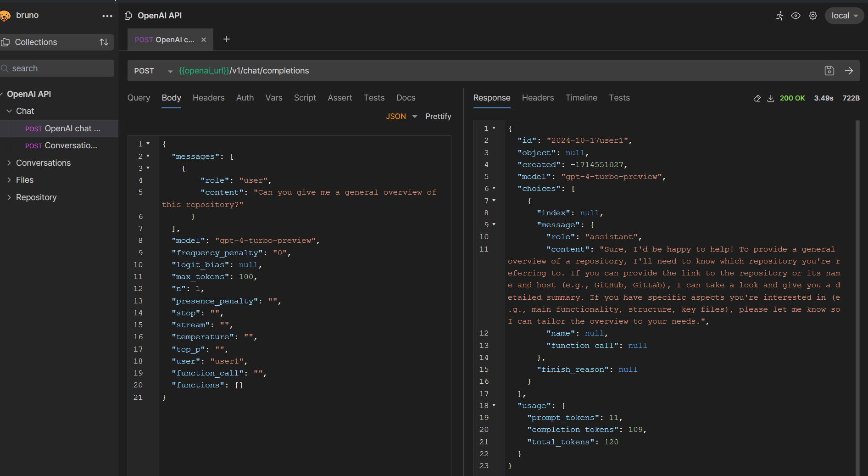Switch to the Query tab
This screenshot has width=868, height=476.
pos(139,98)
